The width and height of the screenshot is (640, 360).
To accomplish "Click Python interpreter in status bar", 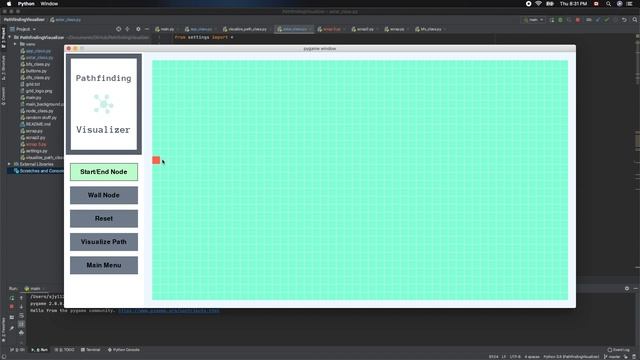I will 571,357.
